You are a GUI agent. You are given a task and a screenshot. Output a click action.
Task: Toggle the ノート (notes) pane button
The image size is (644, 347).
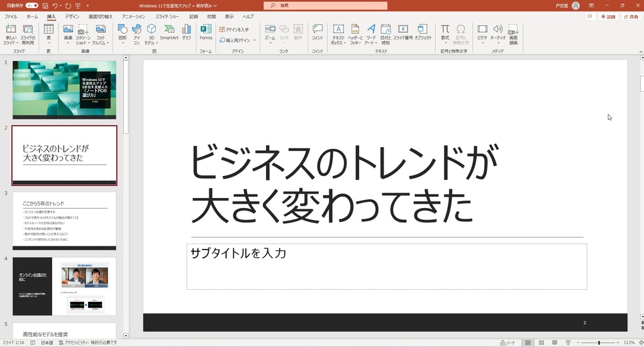pos(508,343)
